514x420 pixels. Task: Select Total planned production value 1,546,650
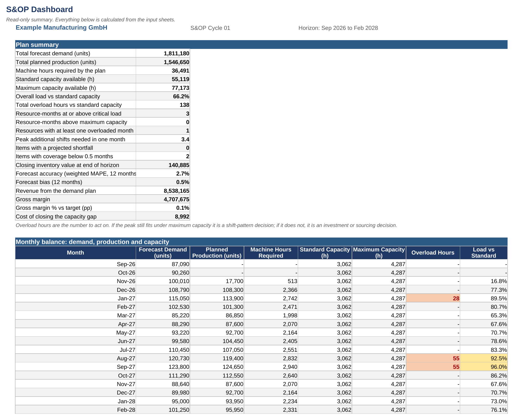coord(163,62)
